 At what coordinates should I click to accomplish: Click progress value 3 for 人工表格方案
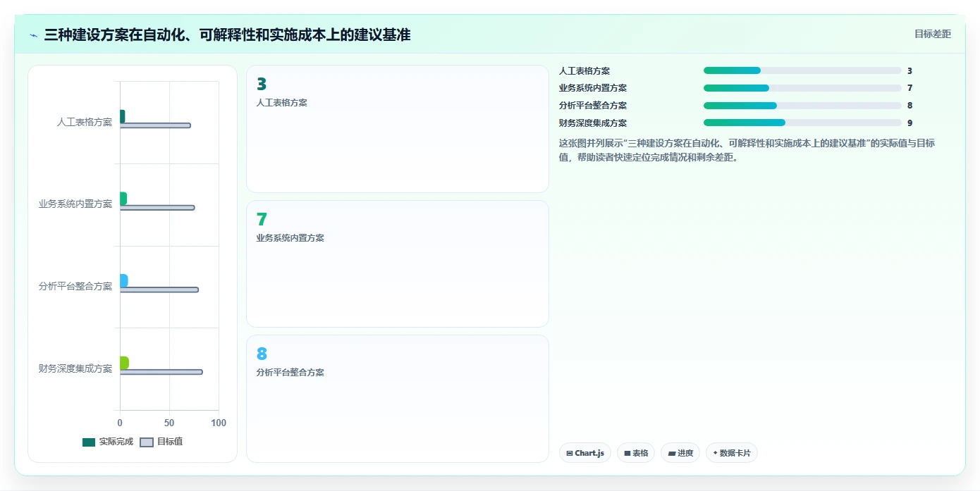[x=910, y=70]
